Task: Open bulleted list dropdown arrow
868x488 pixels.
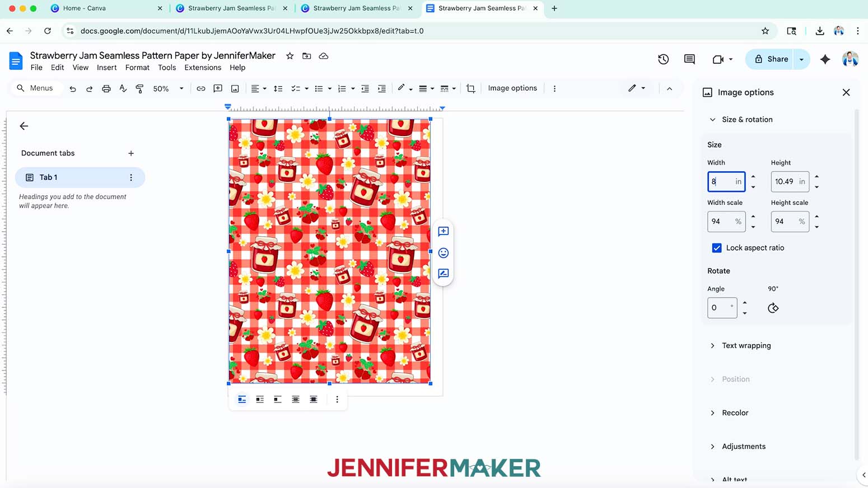Action: tap(329, 88)
